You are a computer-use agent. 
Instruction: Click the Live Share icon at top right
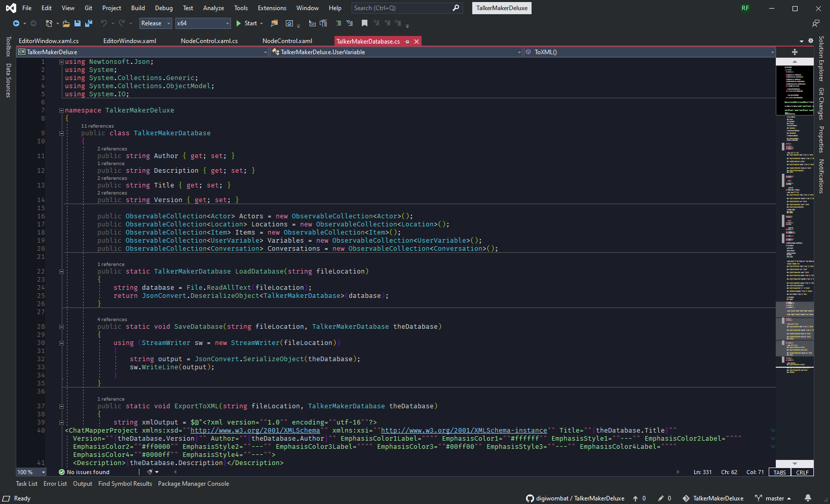tap(815, 23)
